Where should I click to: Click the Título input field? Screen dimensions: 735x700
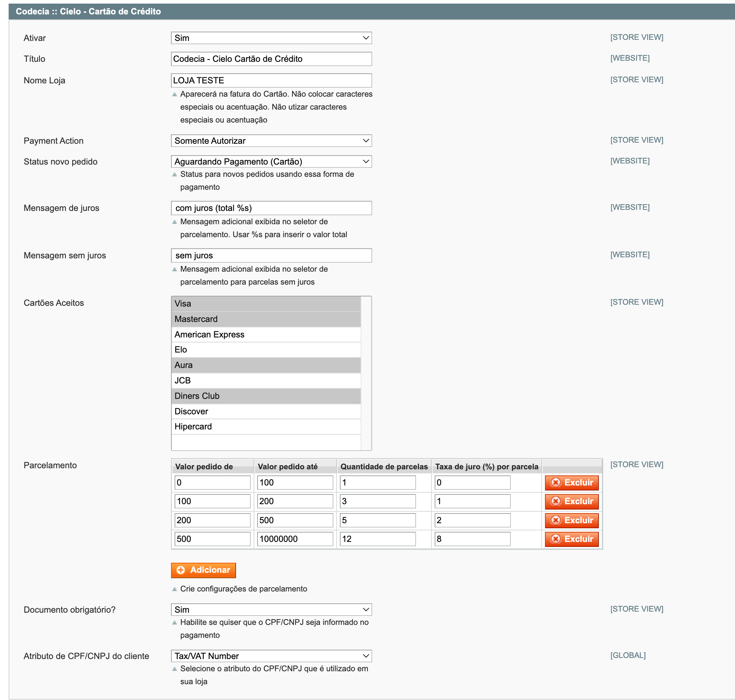coord(271,59)
